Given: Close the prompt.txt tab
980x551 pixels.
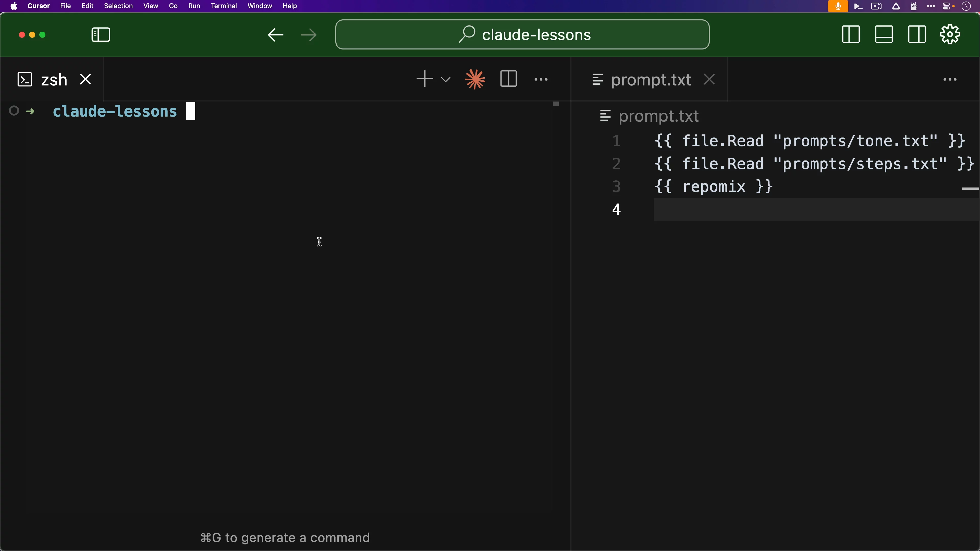Looking at the screenshot, I should [709, 80].
